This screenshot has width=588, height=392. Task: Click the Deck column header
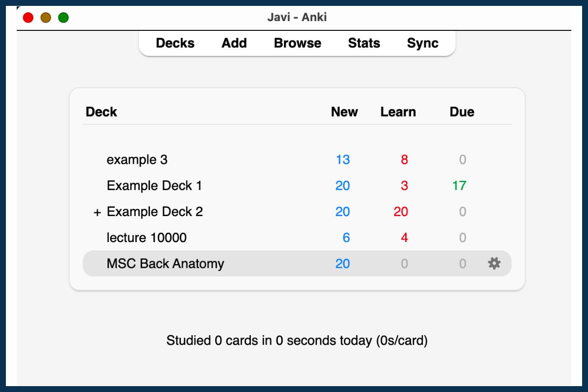[101, 112]
